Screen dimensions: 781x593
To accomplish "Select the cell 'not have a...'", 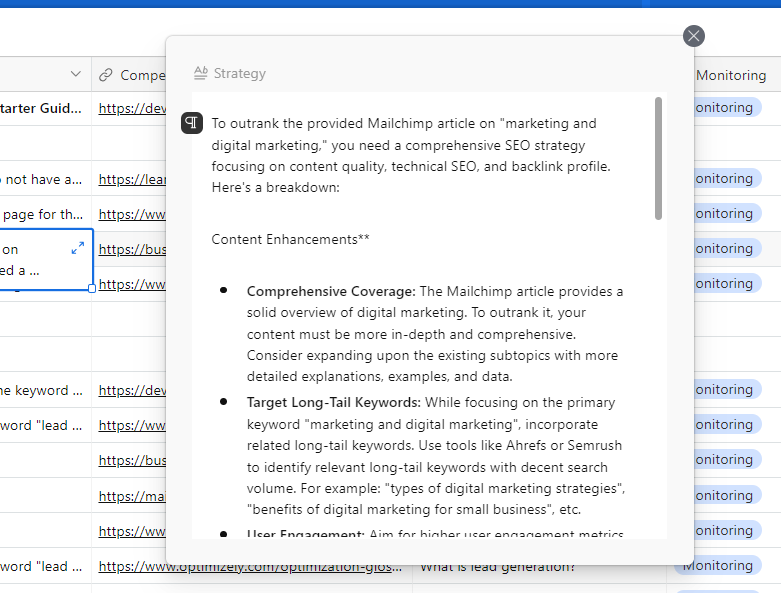I will [45, 179].
